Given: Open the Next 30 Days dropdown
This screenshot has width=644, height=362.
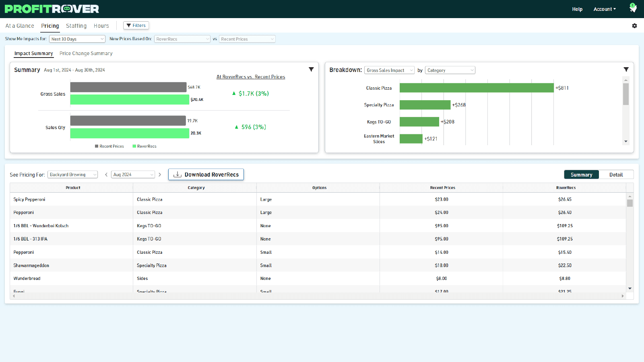Looking at the screenshot, I should tap(77, 39).
